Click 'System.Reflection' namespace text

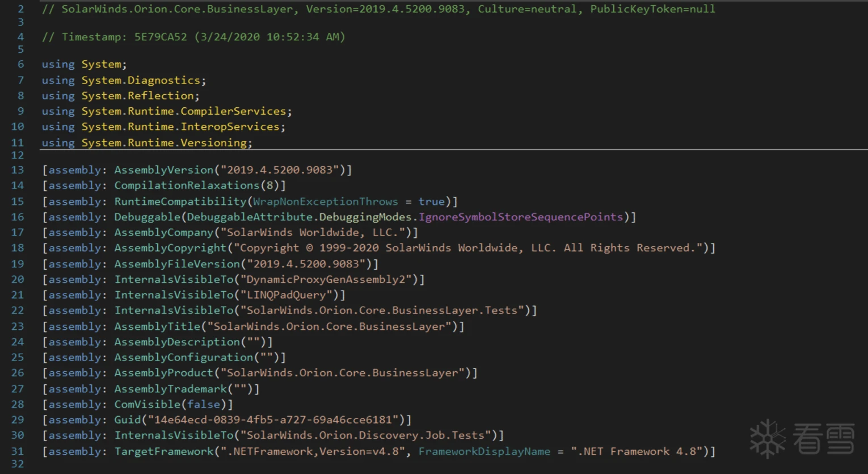pos(137,95)
